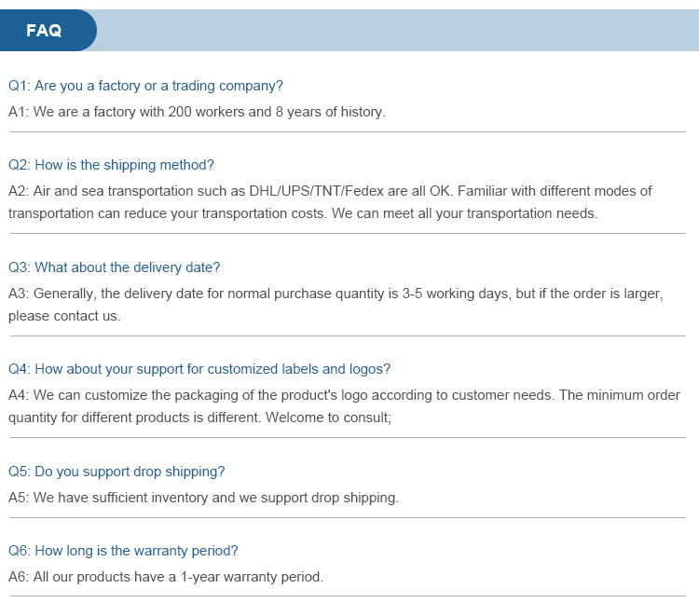This screenshot has width=699, height=616.
Task: Click the divider line below answer A6
Action: pos(348,595)
